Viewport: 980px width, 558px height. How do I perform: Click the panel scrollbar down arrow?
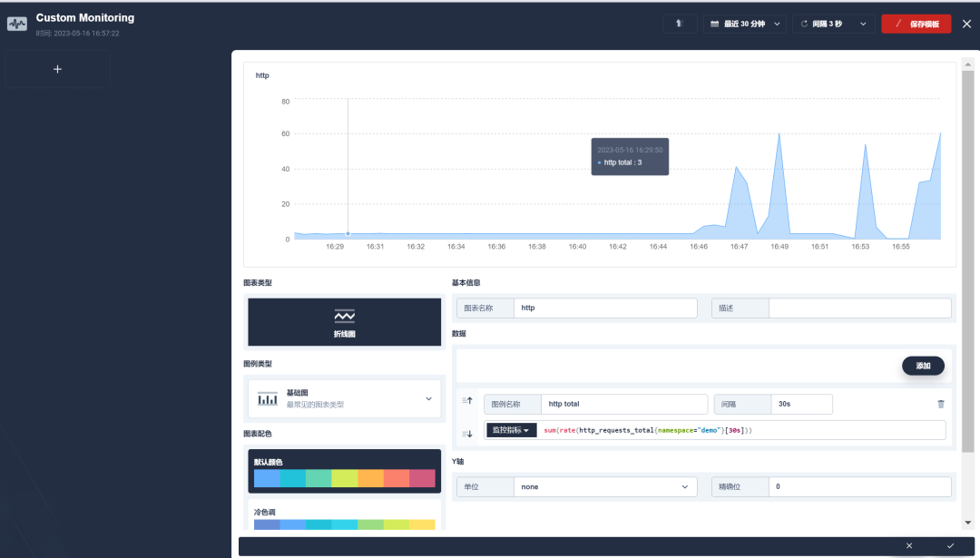(967, 523)
